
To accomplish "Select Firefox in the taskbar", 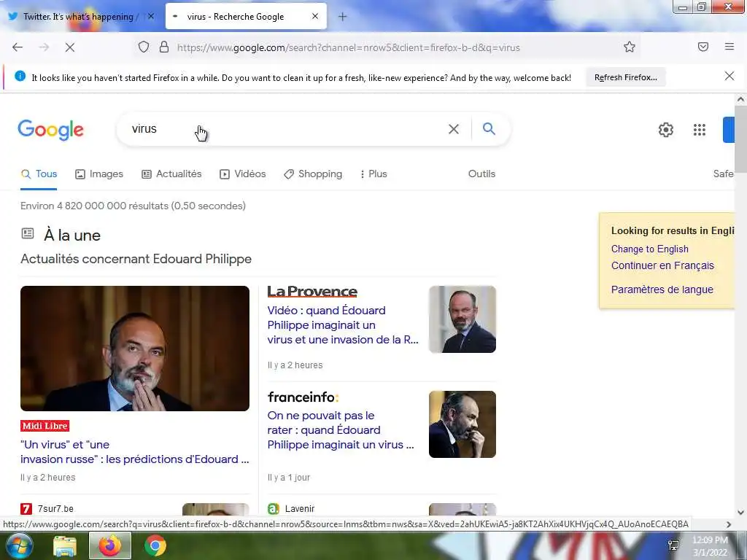I will (110, 545).
